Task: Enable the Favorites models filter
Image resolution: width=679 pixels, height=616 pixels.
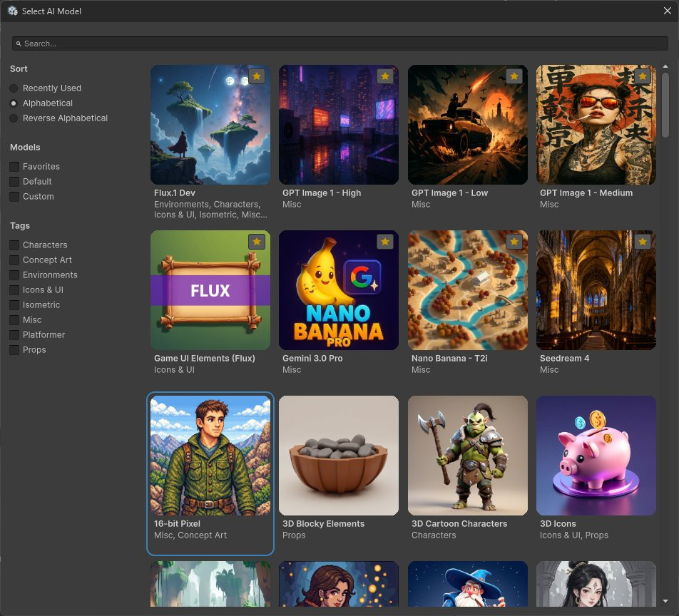Action: point(14,167)
